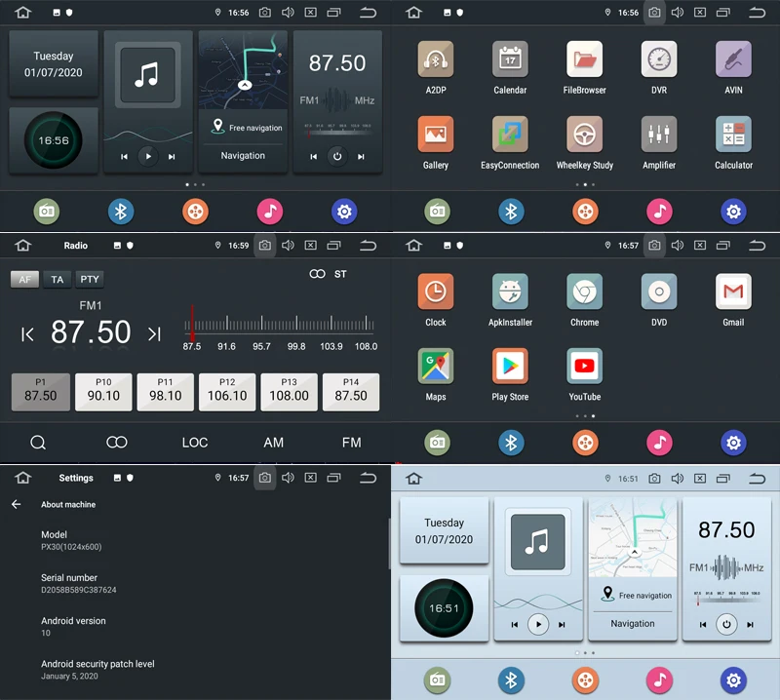The image size is (780, 700).
Task: Open ApkInstaller
Action: tap(510, 293)
